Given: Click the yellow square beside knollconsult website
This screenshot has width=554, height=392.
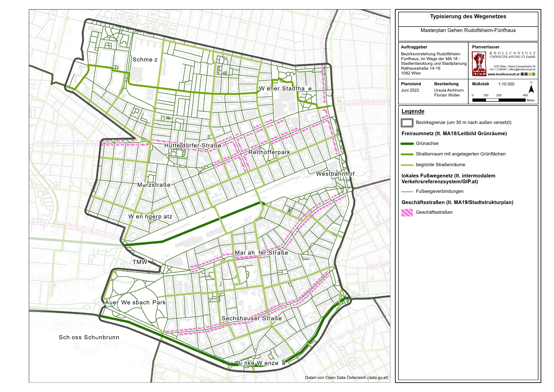Looking at the screenshot, I should [530, 74].
